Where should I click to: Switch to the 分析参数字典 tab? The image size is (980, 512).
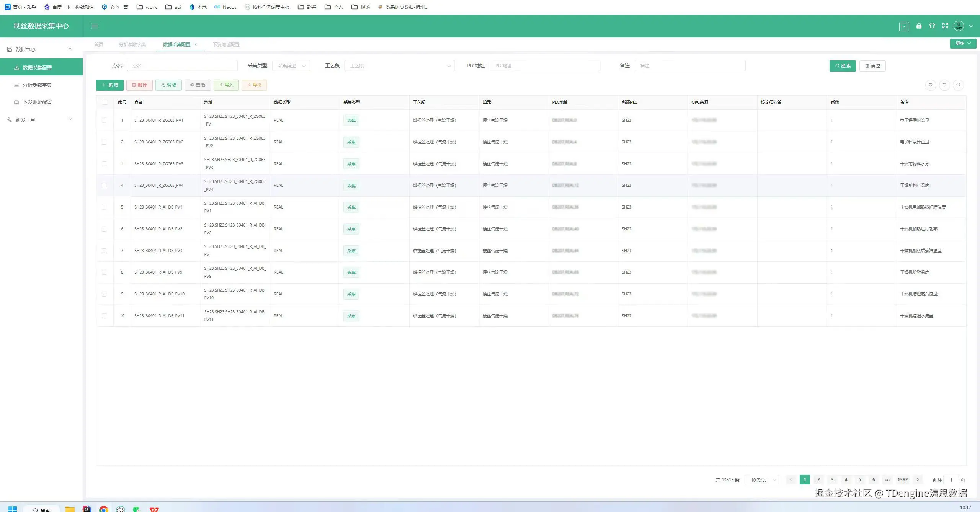click(132, 44)
